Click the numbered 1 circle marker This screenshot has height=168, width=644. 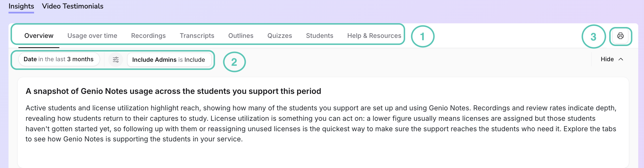pos(423,37)
